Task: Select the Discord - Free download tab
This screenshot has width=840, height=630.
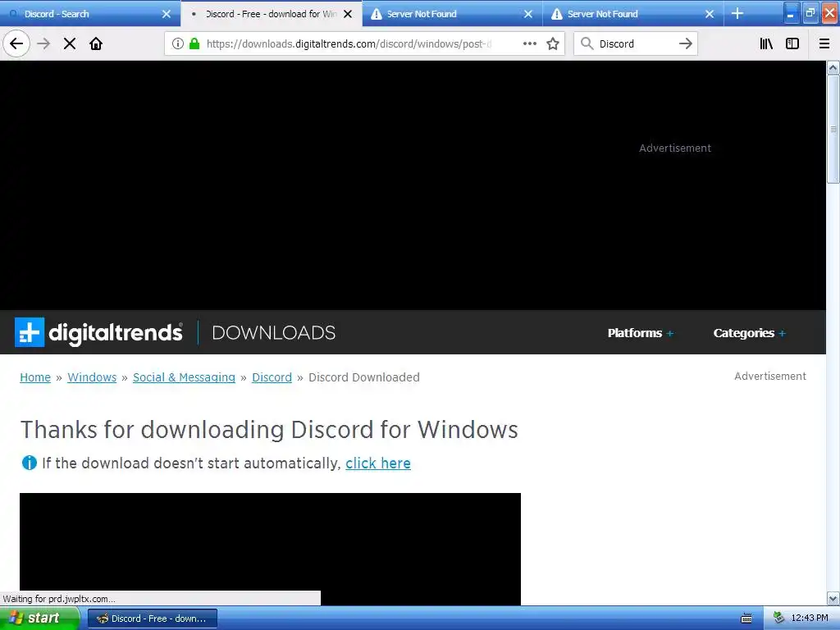Action: pos(271,14)
